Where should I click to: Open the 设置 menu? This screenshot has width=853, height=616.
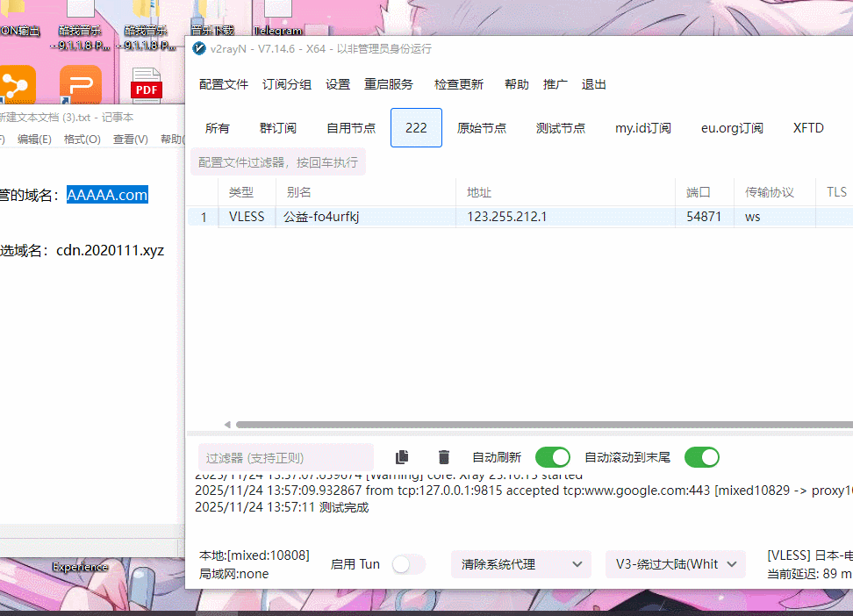(x=338, y=84)
